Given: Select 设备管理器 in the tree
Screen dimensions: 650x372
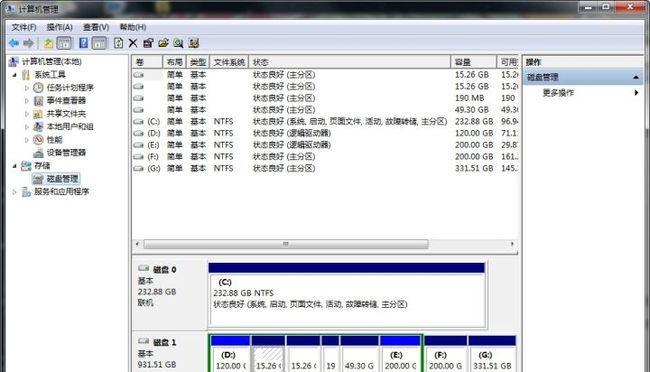Looking at the screenshot, I should tap(66, 153).
